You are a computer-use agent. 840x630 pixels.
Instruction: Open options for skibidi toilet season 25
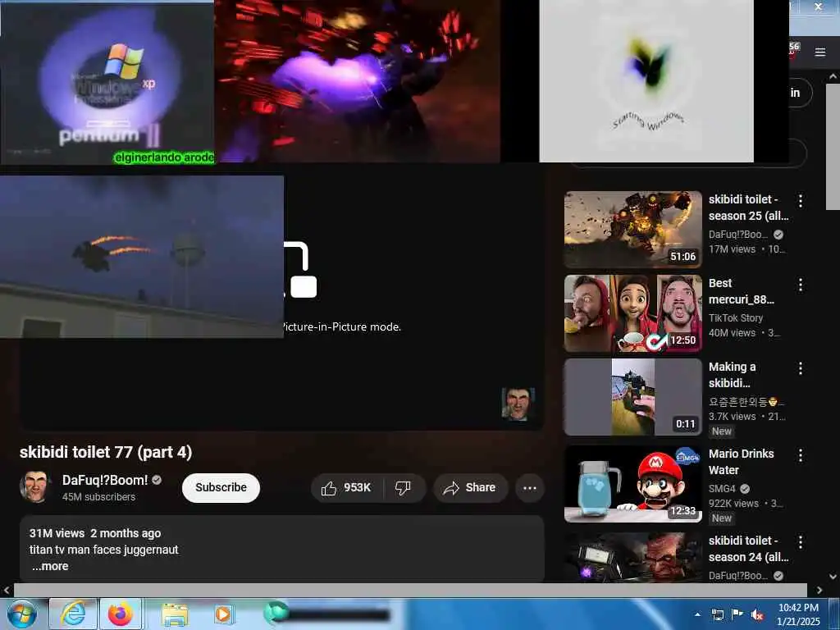tap(801, 201)
